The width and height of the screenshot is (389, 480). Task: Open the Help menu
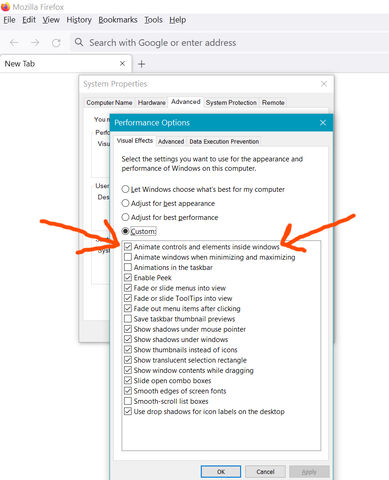[x=178, y=20]
